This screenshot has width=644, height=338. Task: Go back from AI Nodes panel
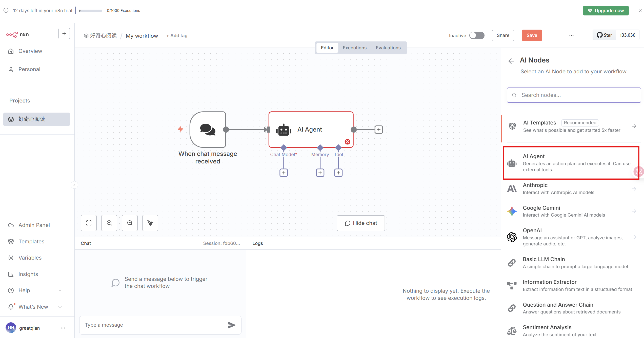(511, 61)
